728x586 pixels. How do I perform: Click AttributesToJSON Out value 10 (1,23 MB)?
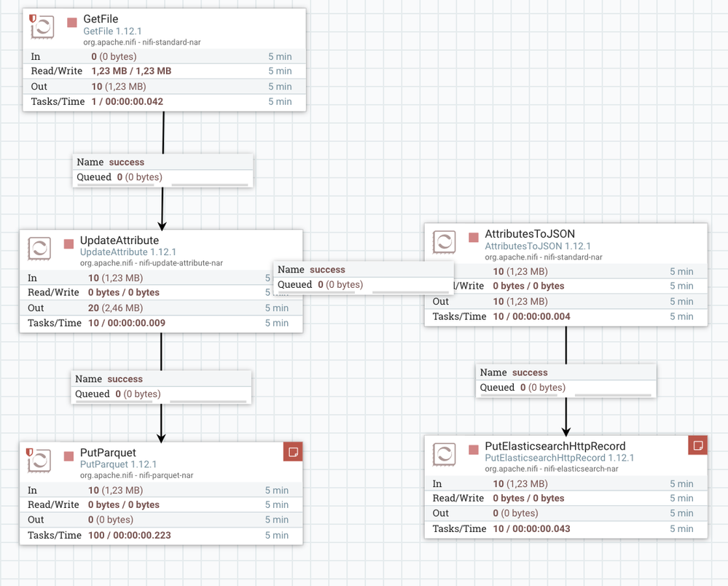coord(520,302)
